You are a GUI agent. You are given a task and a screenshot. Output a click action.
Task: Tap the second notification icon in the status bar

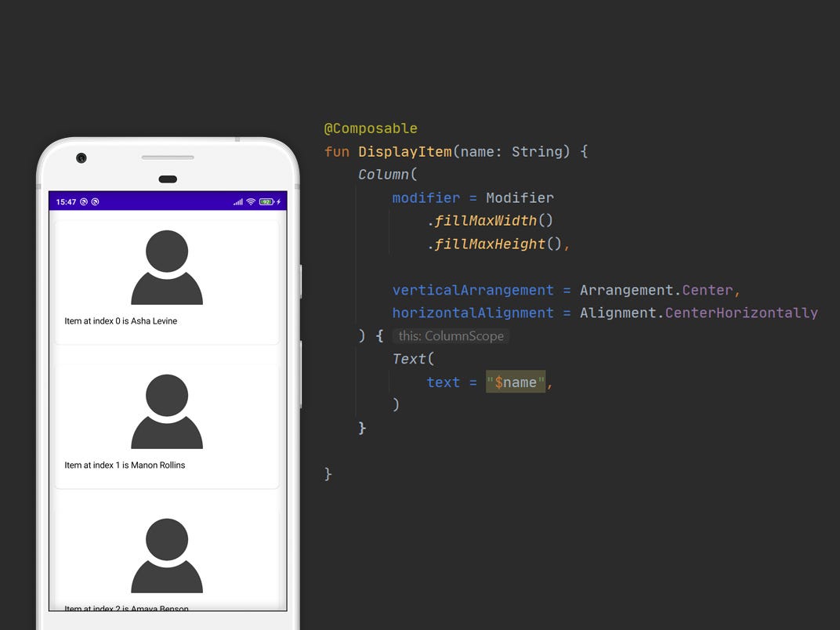click(x=94, y=201)
